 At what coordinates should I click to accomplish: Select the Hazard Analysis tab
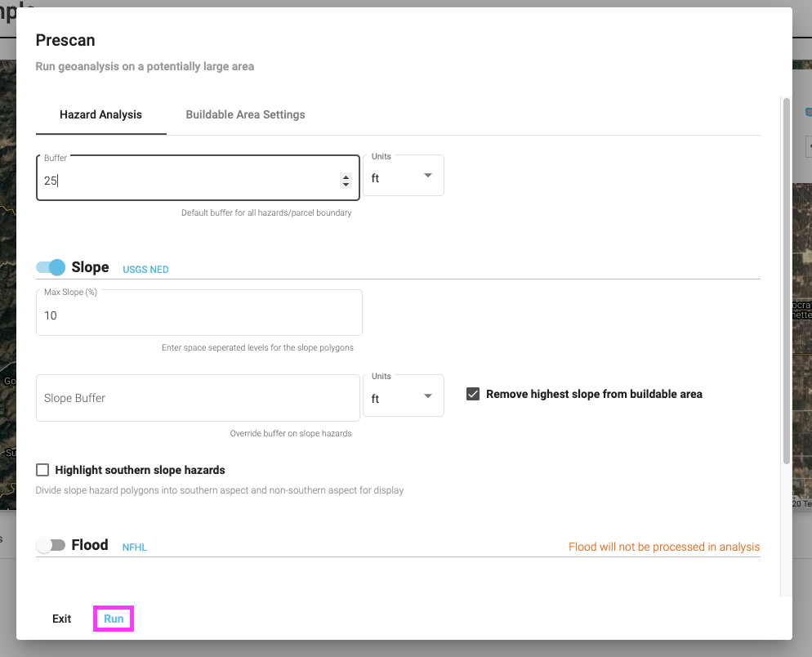pos(101,114)
